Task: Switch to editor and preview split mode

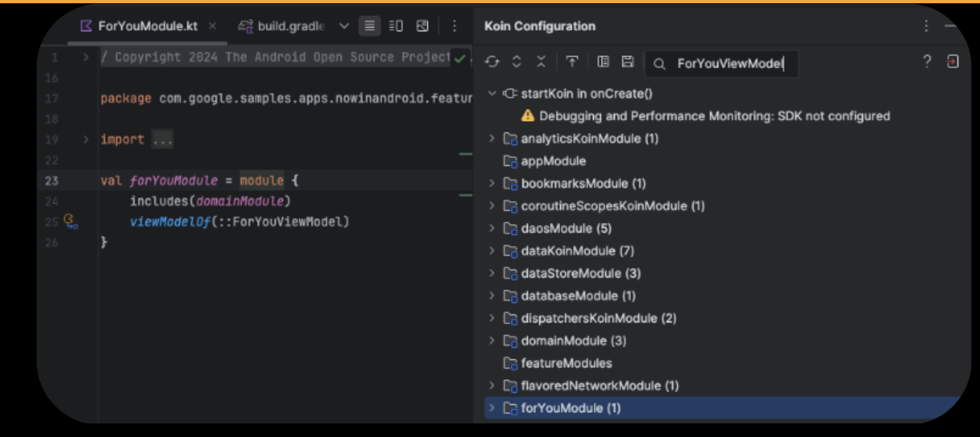Action: click(396, 26)
